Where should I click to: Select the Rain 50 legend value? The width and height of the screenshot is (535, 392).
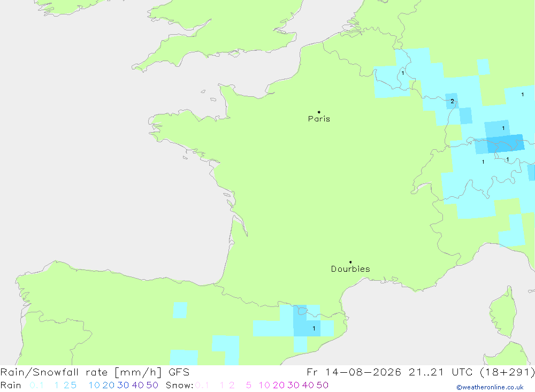152,385
